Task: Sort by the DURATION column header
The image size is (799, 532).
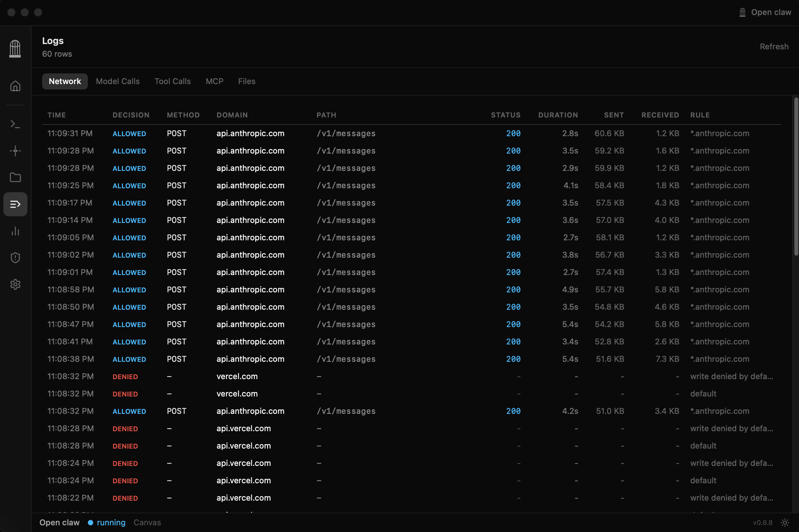Action: pos(557,115)
